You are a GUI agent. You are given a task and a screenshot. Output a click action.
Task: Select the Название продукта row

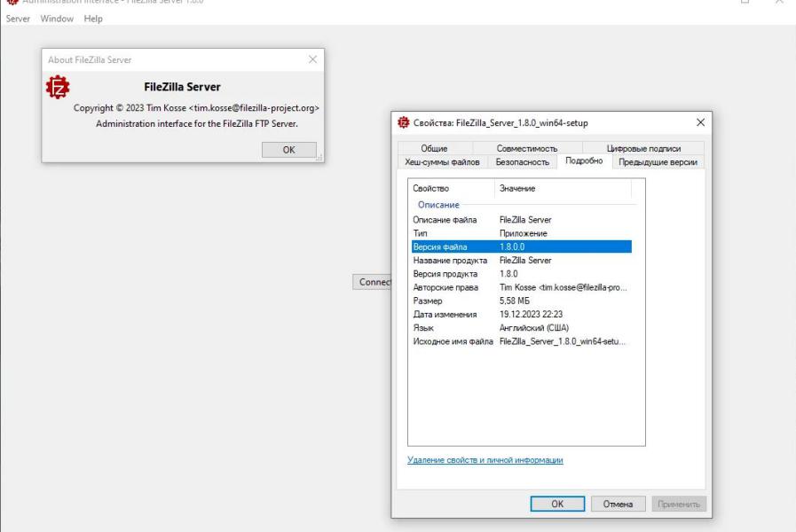pos(522,260)
